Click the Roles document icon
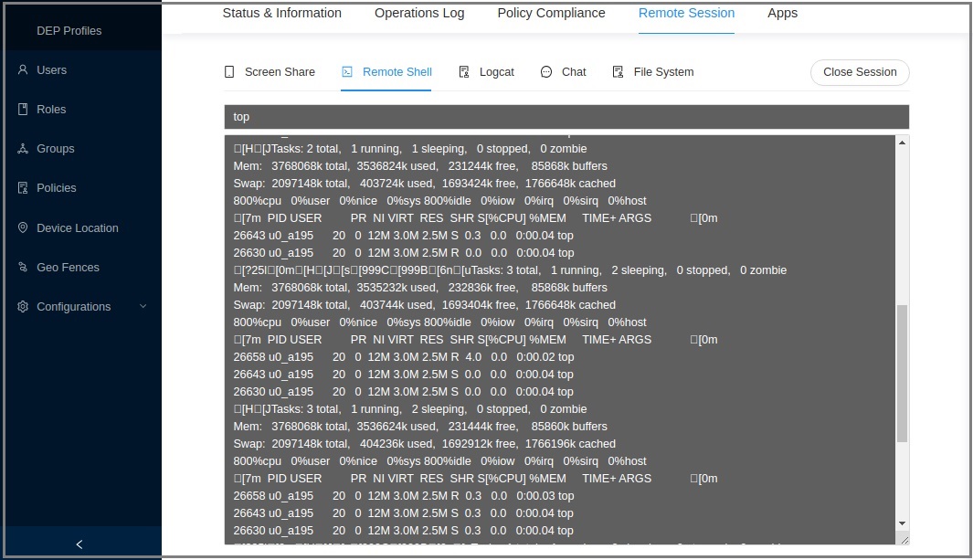This screenshot has width=973, height=560. [23, 110]
